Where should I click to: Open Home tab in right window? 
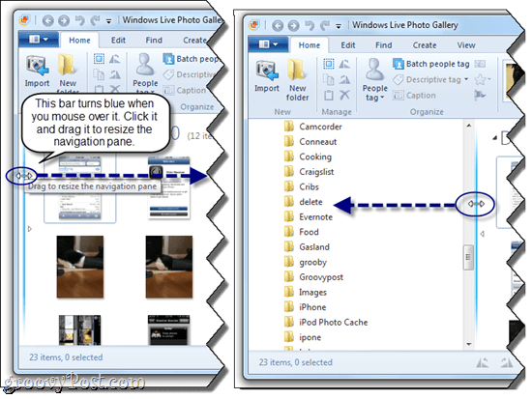tap(310, 45)
